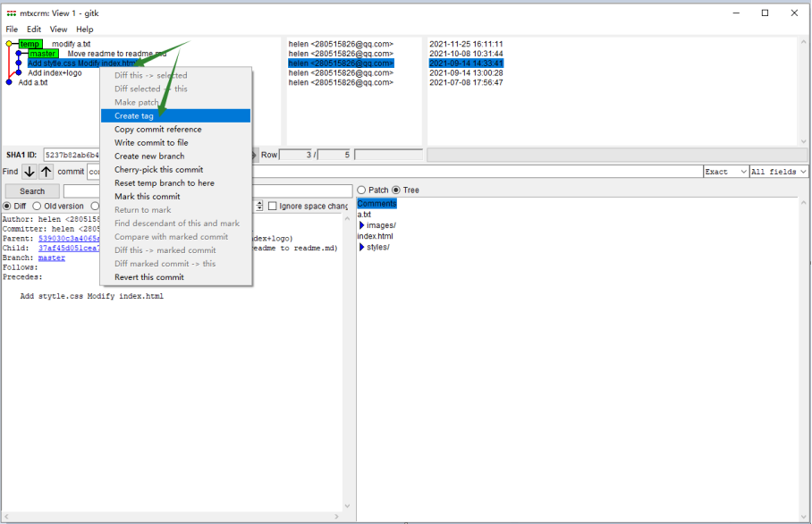812x524 pixels.
Task: Follow the master branch link
Action: click(x=52, y=258)
